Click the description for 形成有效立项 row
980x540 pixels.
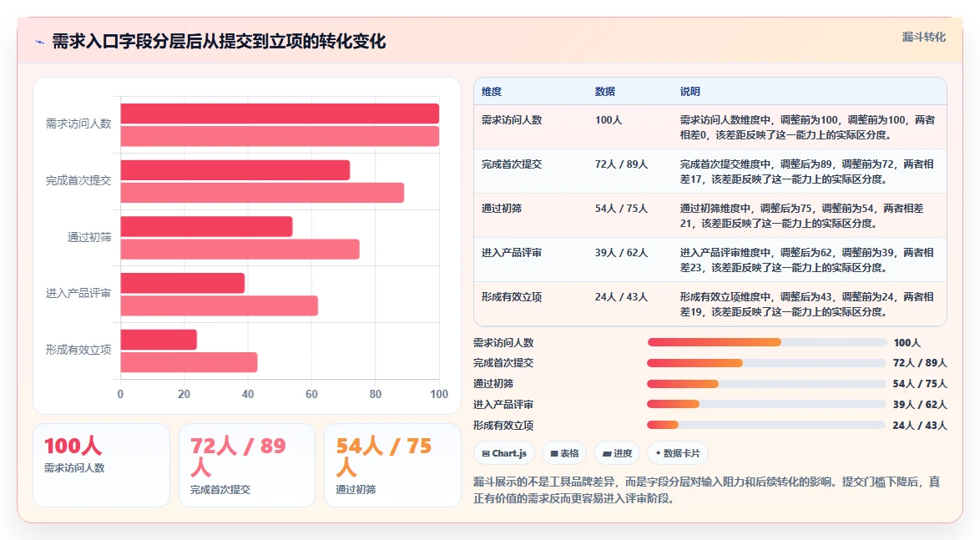(807, 305)
